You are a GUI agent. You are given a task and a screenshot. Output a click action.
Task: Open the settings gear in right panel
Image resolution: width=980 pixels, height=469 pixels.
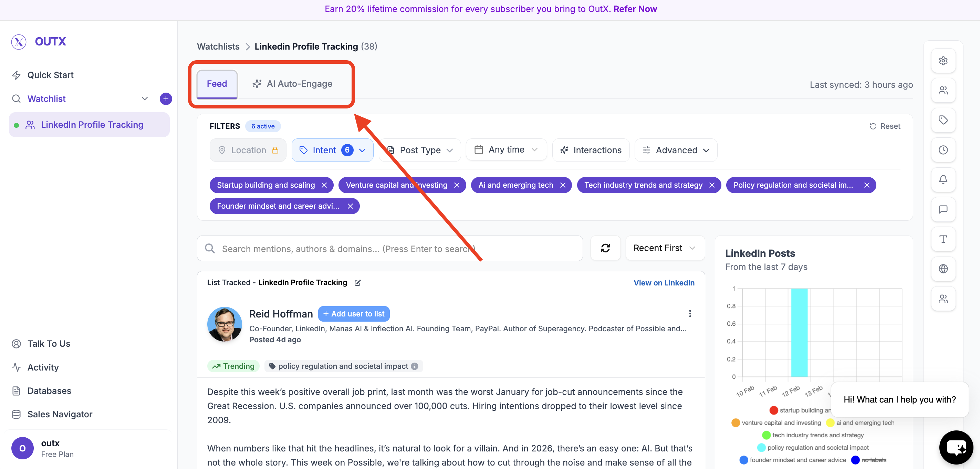[x=943, y=61]
